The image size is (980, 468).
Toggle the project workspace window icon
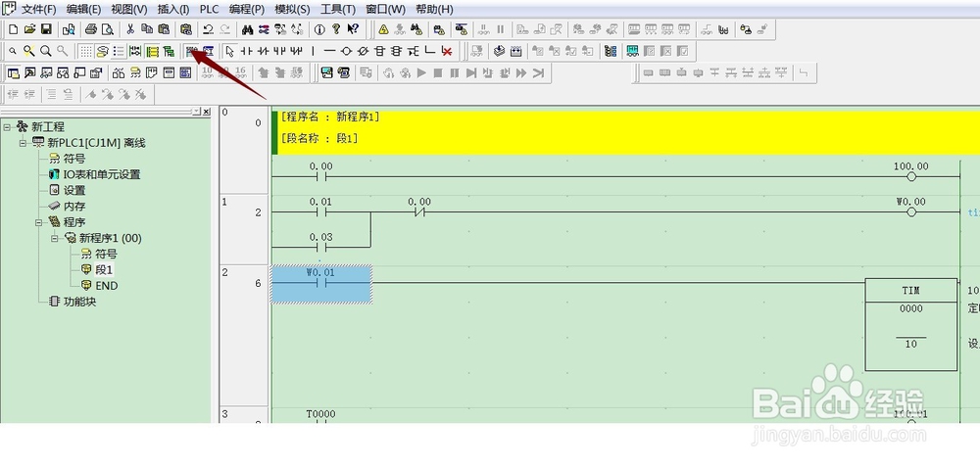pyautogui.click(x=13, y=73)
